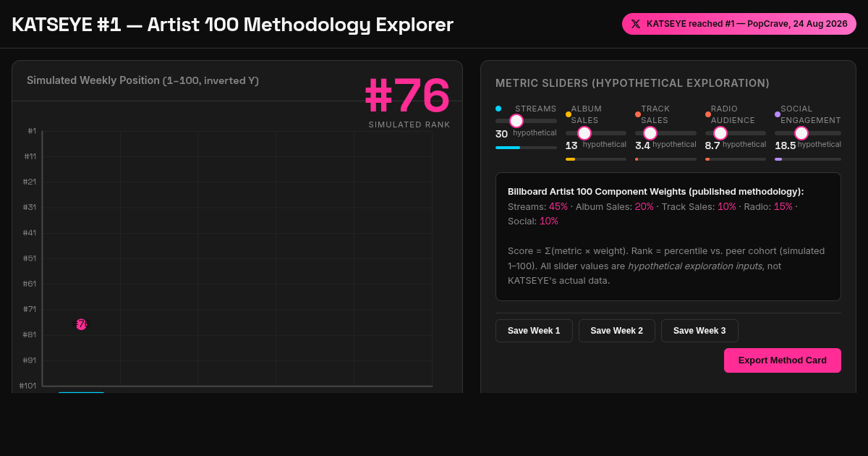Click the #101 axis label on chart
This screenshot has height=456, width=868.
[27, 386]
